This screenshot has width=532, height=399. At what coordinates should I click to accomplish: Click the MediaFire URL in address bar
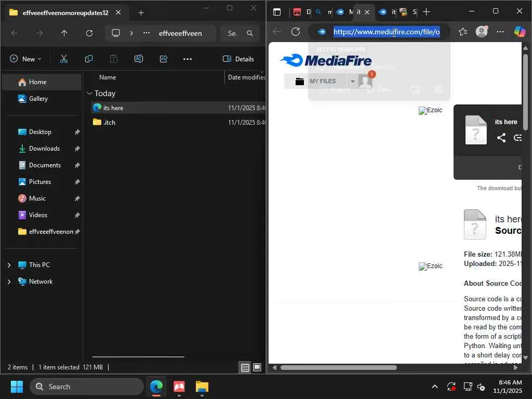[x=387, y=32]
